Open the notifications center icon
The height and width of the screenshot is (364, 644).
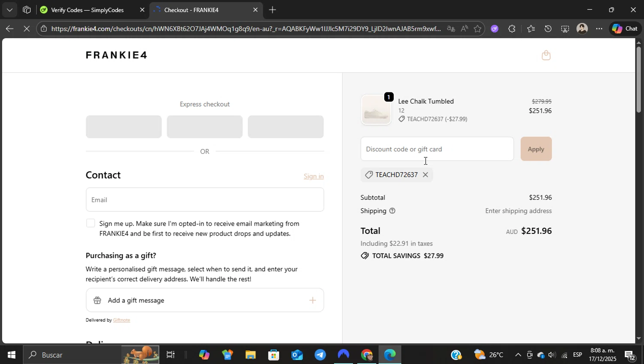coord(629,355)
